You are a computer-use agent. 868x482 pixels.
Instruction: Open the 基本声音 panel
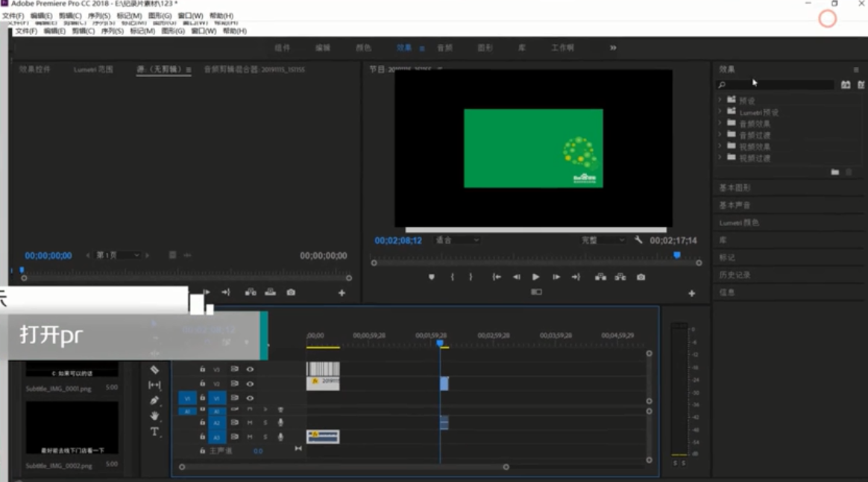pyautogui.click(x=735, y=205)
